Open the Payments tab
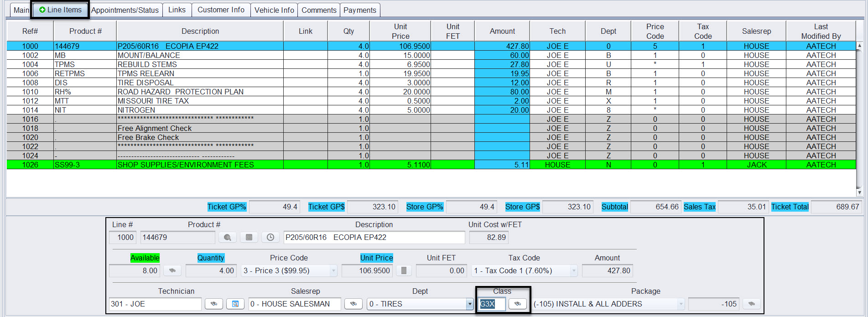 coord(360,10)
